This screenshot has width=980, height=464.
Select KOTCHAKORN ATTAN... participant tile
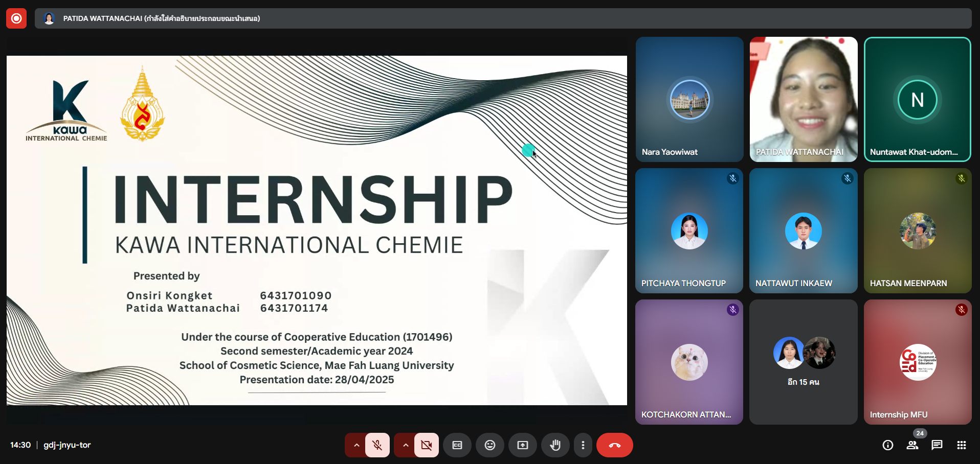pos(689,362)
